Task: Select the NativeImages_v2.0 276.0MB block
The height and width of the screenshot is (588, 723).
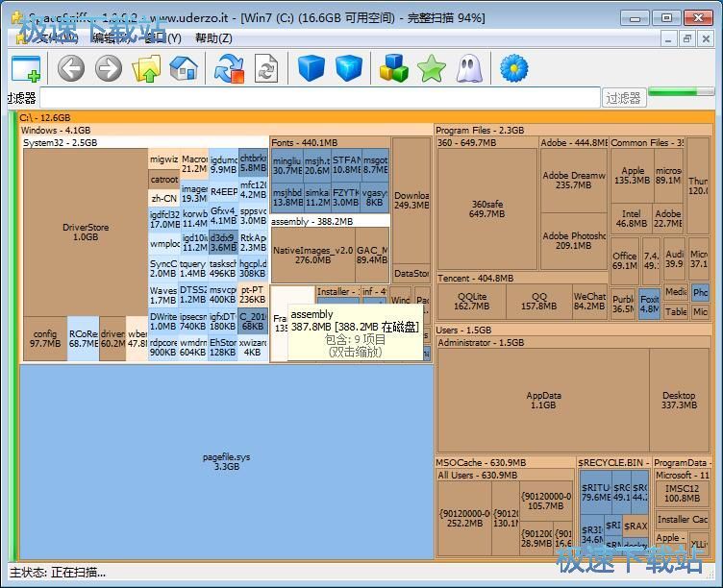Action: (x=313, y=256)
